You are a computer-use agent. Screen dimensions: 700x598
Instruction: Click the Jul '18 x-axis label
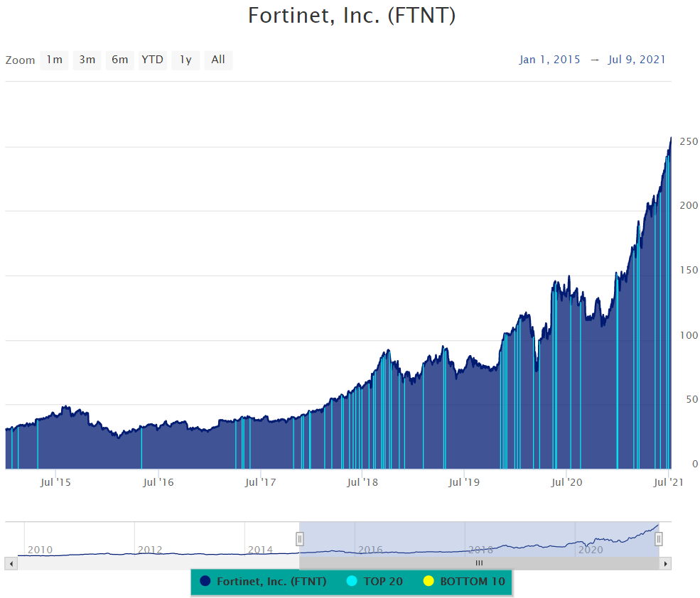click(x=362, y=482)
